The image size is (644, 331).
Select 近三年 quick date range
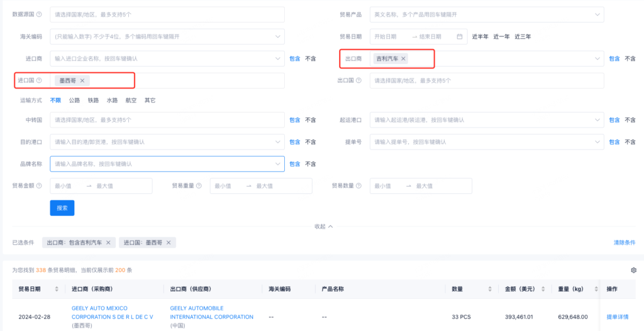pos(523,36)
